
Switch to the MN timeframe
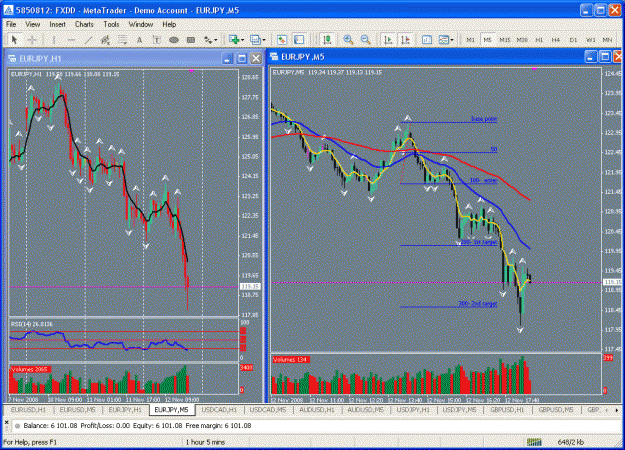[x=607, y=39]
